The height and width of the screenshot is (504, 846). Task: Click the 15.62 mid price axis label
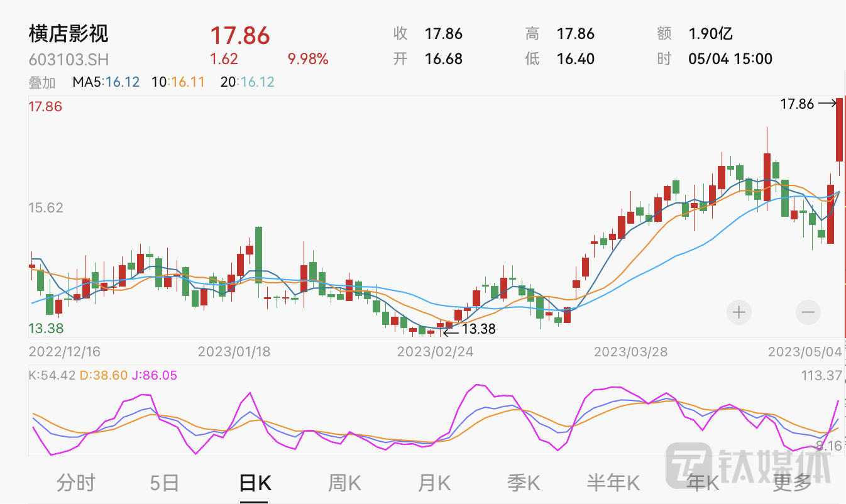[x=46, y=207]
